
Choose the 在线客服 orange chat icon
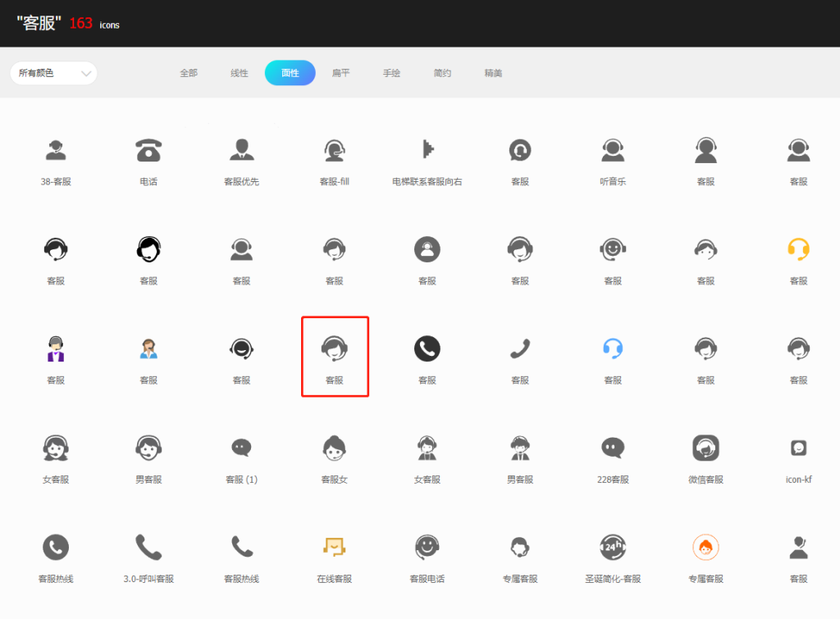[x=334, y=547]
